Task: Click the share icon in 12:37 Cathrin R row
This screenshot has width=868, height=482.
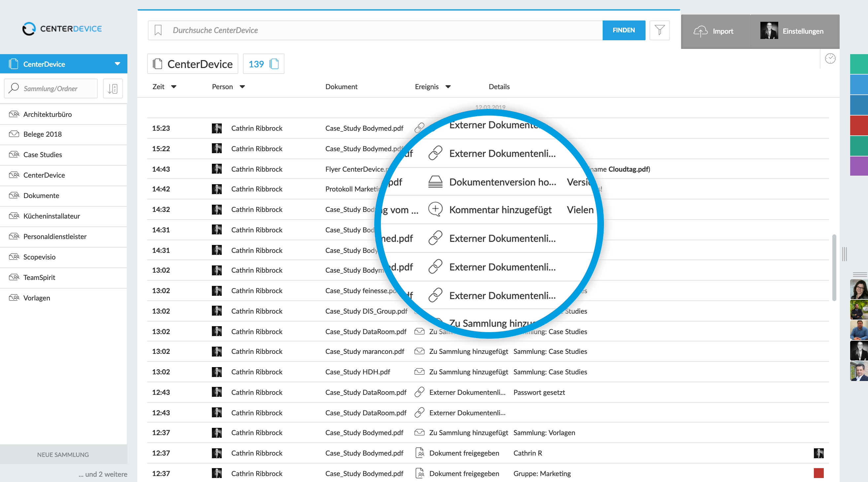Action: coord(419,453)
